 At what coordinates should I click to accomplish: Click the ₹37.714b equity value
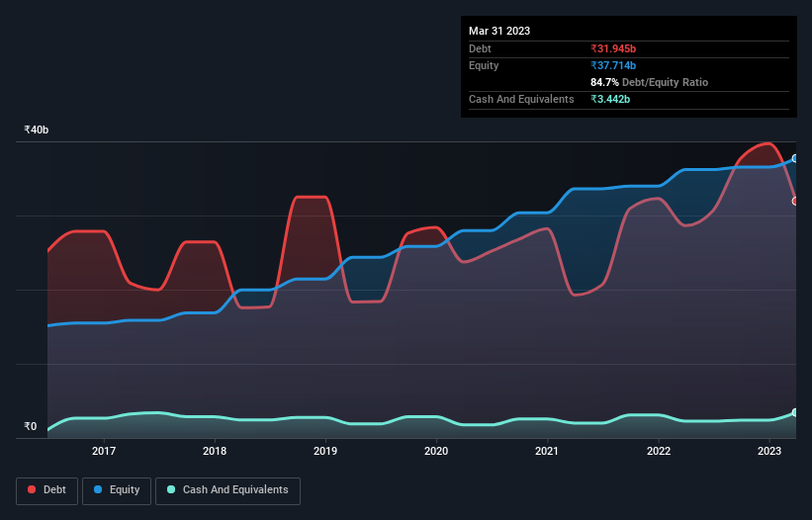coord(613,65)
